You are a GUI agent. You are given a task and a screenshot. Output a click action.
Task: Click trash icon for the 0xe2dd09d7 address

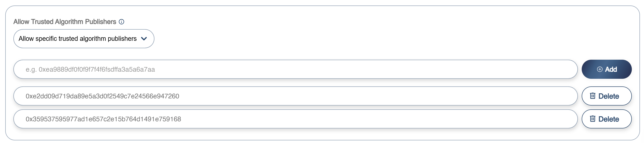pos(592,96)
